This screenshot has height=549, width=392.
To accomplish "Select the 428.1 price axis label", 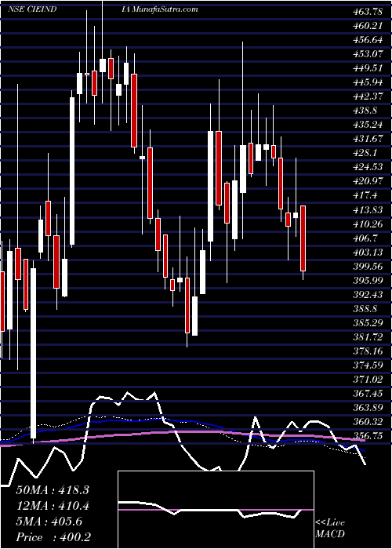I will point(365,153).
